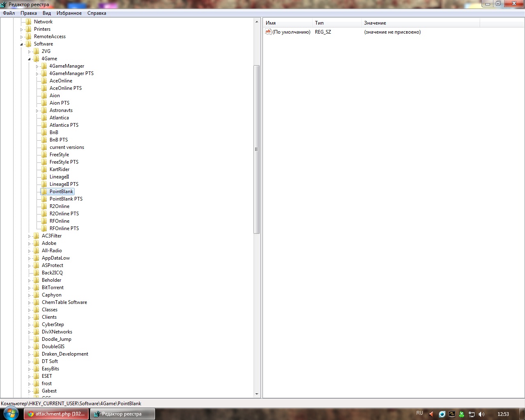Click the LineageII folder icon
This screenshot has width=525, height=420.
[44, 177]
